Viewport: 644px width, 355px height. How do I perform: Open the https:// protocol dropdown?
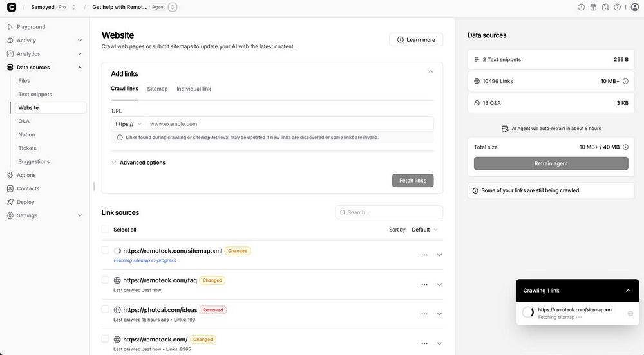click(x=128, y=124)
